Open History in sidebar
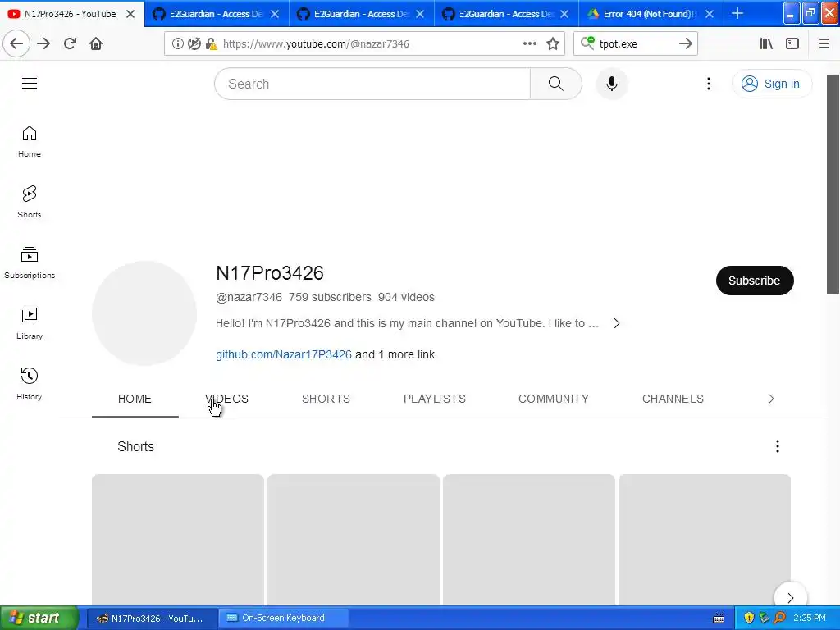840x630 pixels. click(30, 384)
